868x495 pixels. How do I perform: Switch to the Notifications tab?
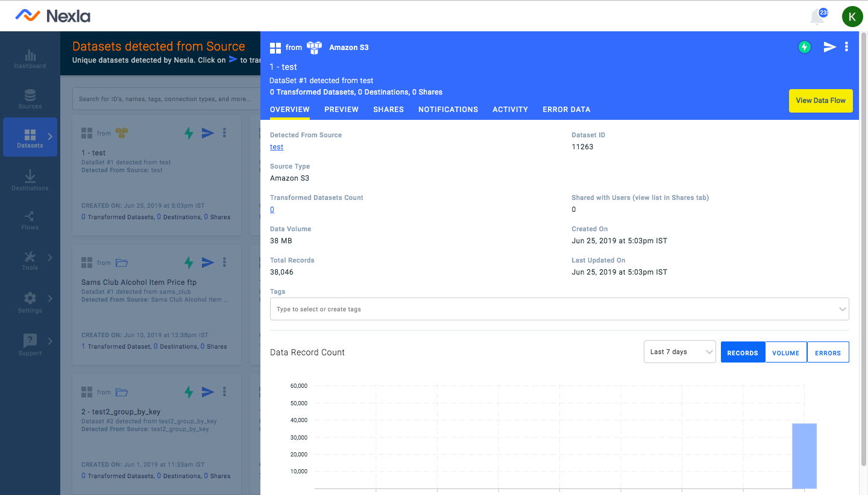pos(448,110)
